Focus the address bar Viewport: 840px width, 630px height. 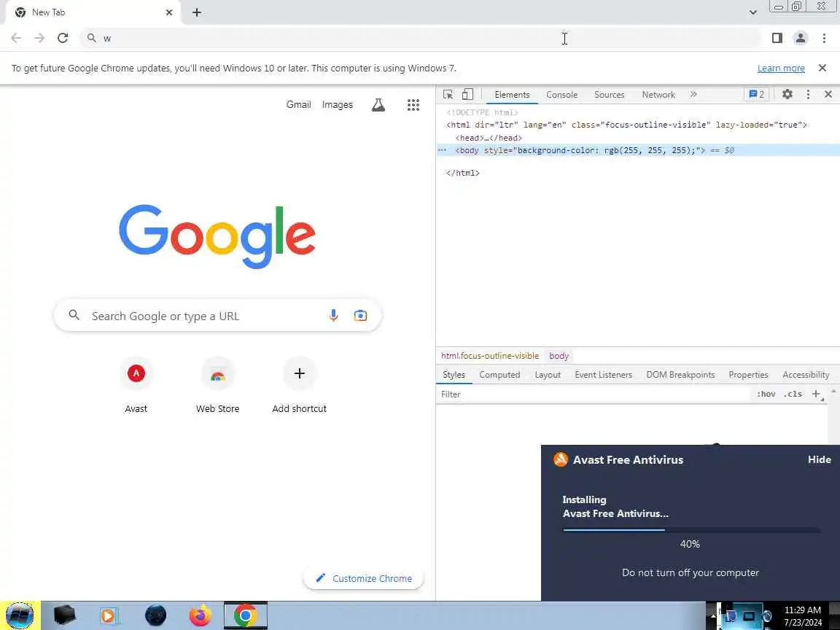(x=421, y=38)
